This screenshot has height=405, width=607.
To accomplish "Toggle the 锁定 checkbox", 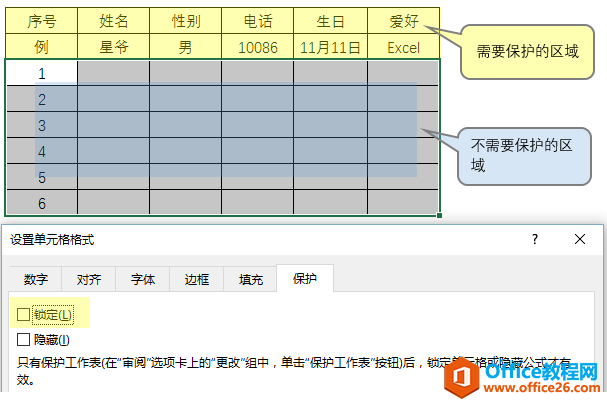I will point(24,315).
